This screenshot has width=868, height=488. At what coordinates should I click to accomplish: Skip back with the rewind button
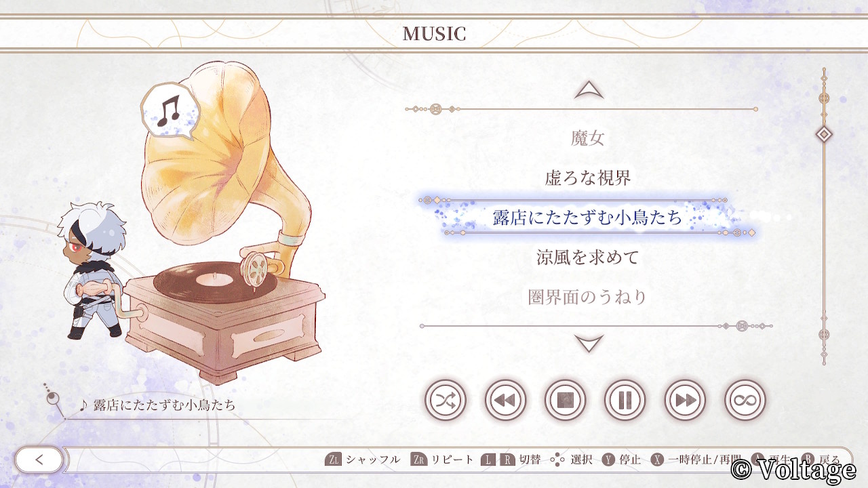pos(505,400)
